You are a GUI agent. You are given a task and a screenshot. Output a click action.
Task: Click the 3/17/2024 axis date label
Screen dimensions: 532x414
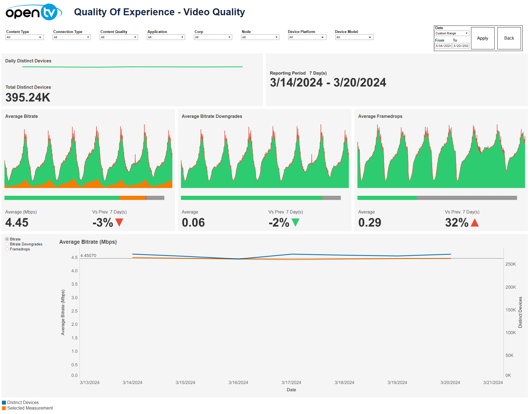pos(291,382)
